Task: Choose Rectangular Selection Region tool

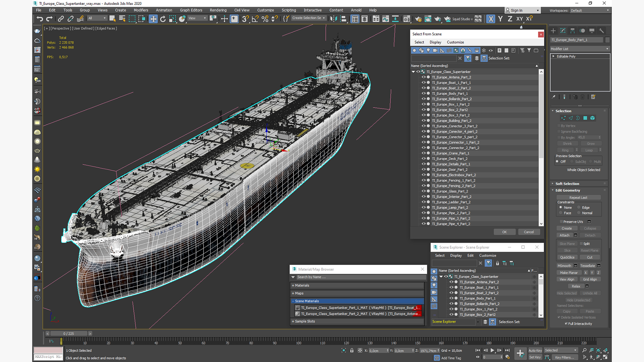Action: pos(132,19)
